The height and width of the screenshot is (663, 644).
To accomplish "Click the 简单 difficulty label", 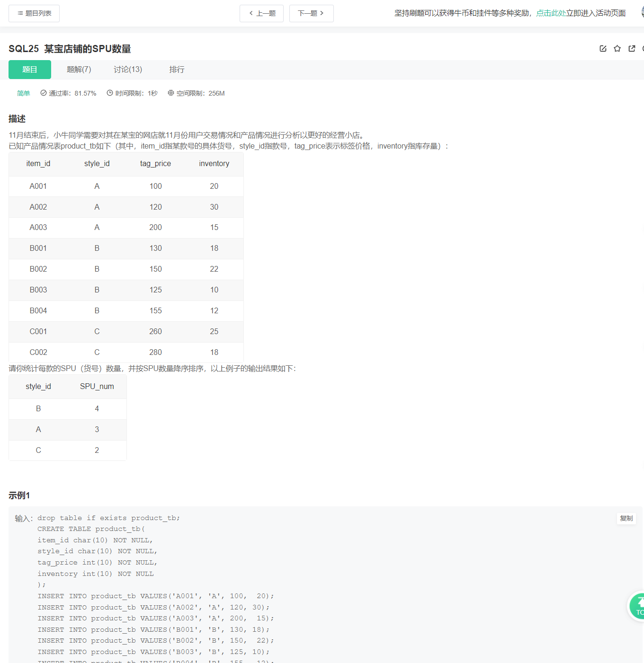I will click(x=24, y=93).
